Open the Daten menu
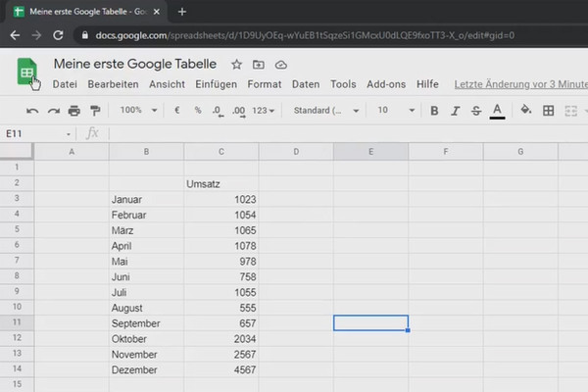Image resolution: width=588 pixels, height=392 pixels. click(x=306, y=85)
